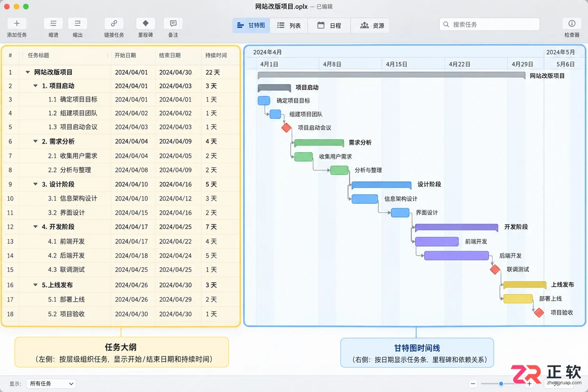Select the 信息架构设计 blue Gantt bar
The height and width of the screenshot is (392, 588).
click(365, 199)
